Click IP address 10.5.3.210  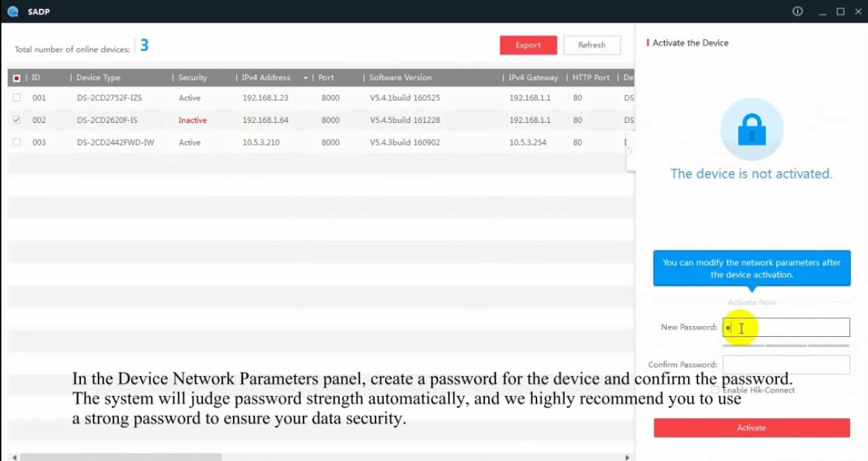click(x=261, y=142)
